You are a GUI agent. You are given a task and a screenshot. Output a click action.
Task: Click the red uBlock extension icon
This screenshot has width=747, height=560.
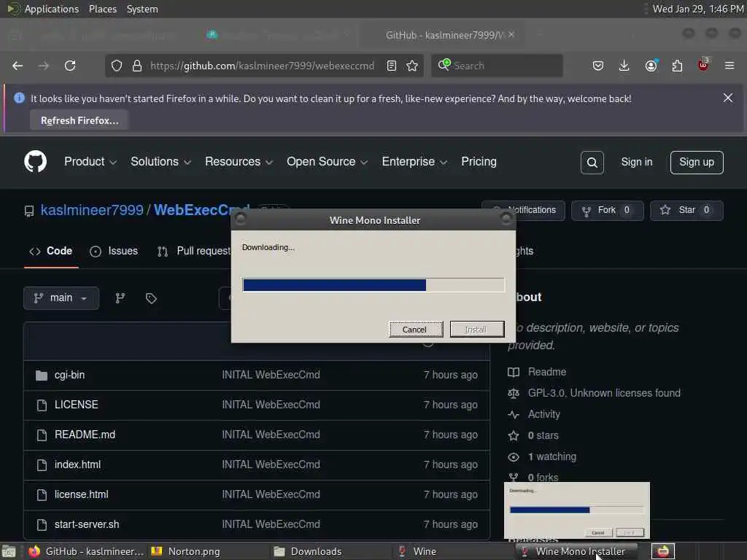(x=703, y=65)
